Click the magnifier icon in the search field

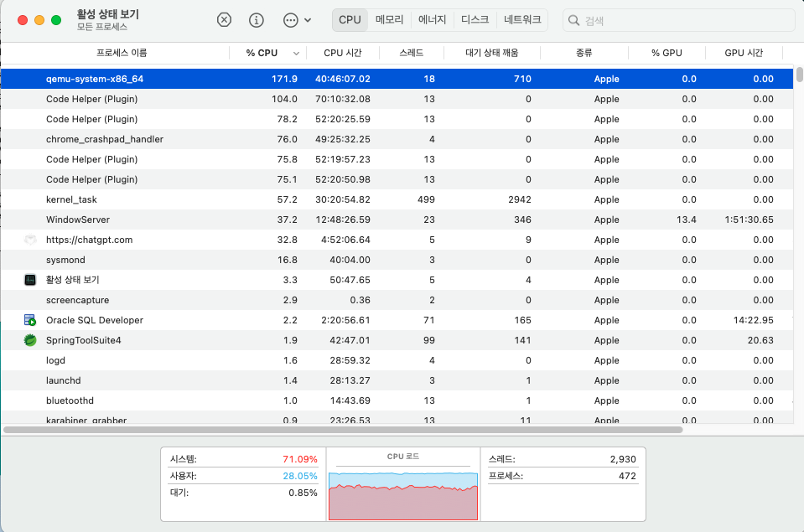coord(573,20)
